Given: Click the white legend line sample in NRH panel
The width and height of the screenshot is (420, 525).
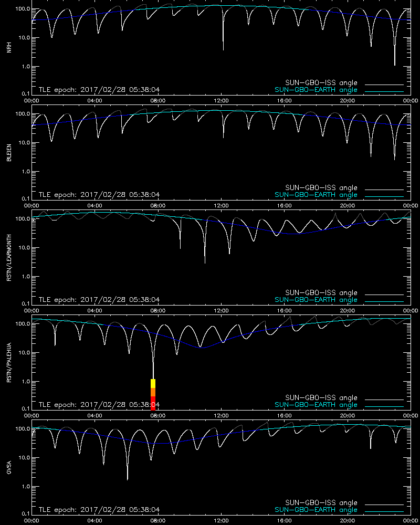Looking at the screenshot, I should [x=384, y=85].
